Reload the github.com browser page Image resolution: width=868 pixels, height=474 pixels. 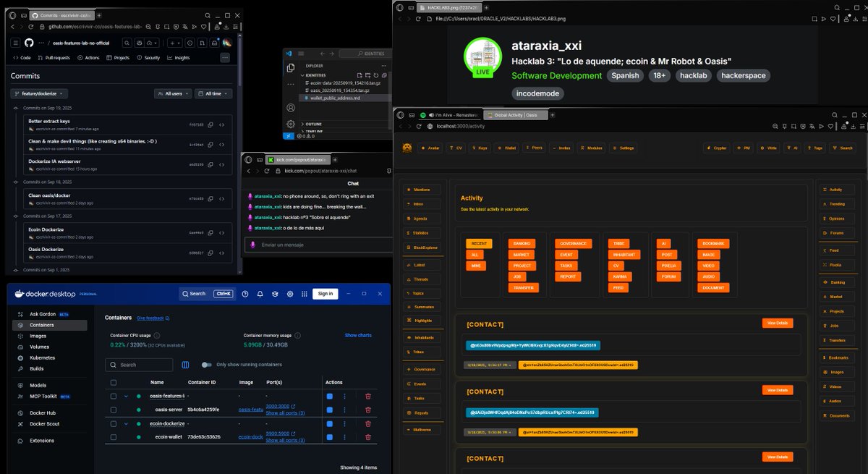[32, 27]
